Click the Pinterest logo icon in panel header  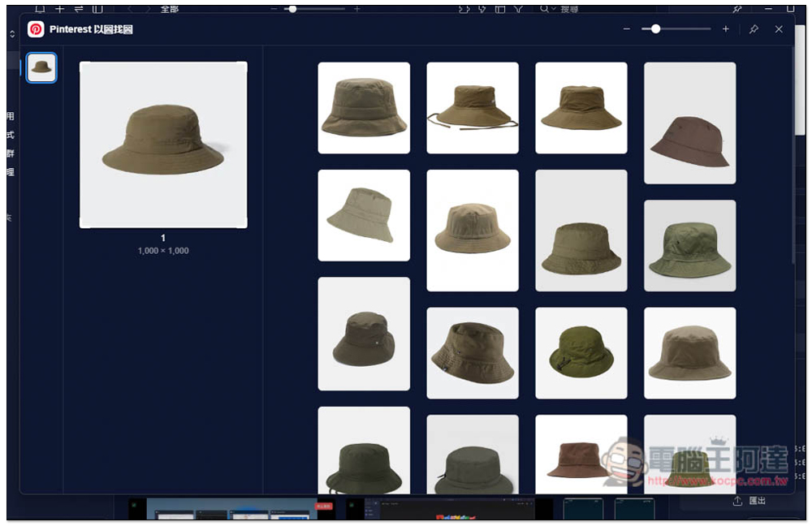pos(36,29)
